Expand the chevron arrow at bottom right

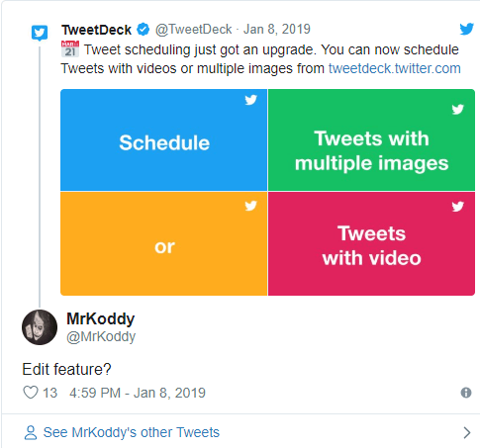(467, 432)
